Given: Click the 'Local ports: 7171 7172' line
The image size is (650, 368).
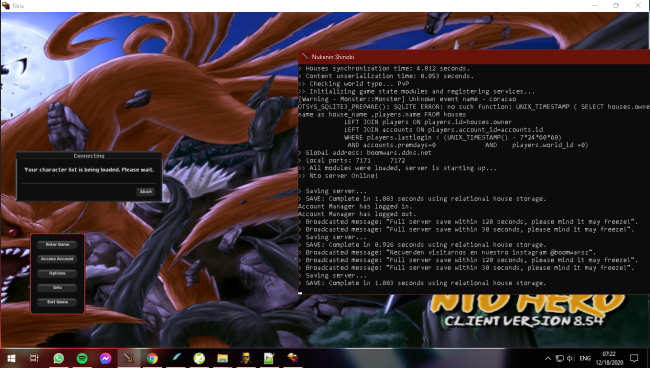Looking at the screenshot, I should [352, 160].
